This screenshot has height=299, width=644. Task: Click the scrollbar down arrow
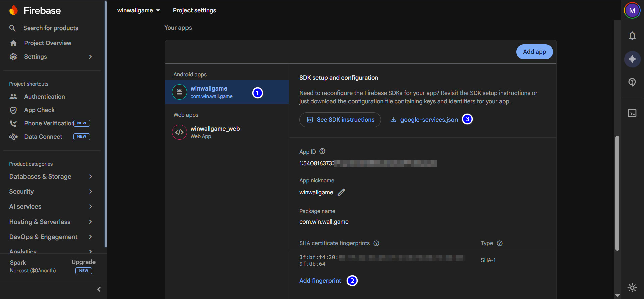pos(617,295)
